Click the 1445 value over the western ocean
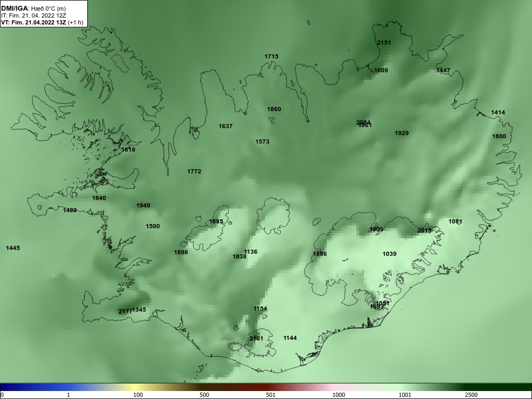 [13, 248]
